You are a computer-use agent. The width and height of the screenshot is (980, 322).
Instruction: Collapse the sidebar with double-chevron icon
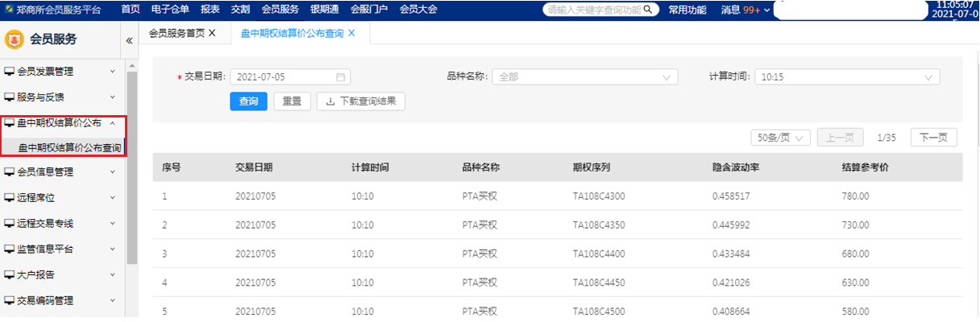tap(129, 40)
